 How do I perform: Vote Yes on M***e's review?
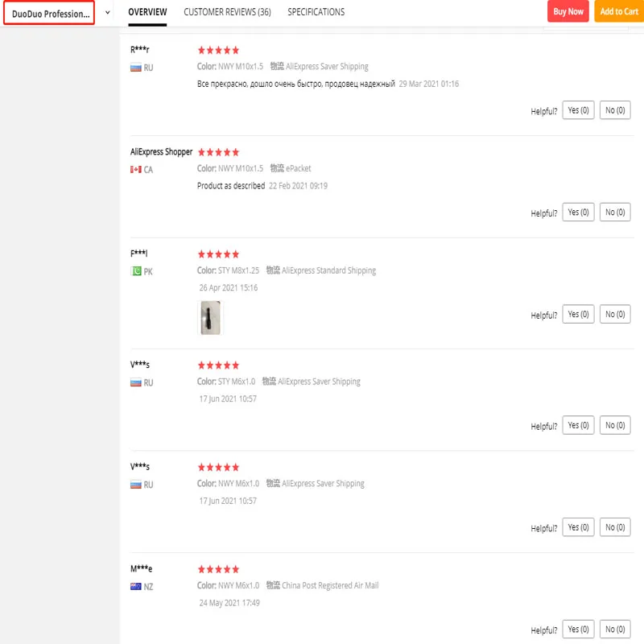578,630
